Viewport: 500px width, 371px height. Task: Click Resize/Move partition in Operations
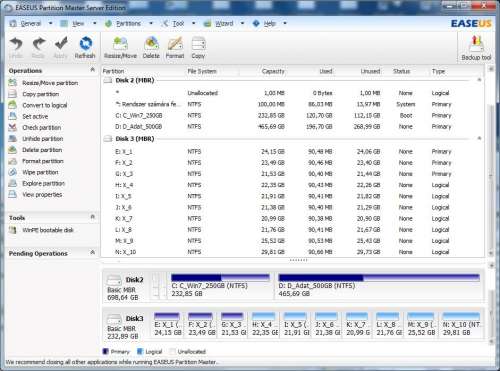(x=50, y=83)
